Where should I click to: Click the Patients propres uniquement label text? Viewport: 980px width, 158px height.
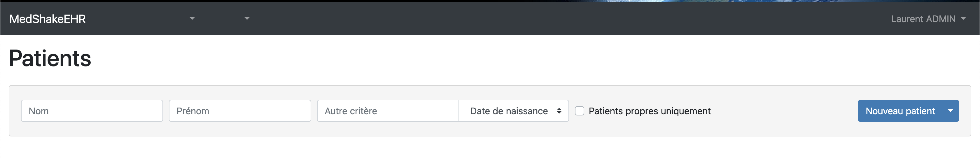[x=650, y=111]
